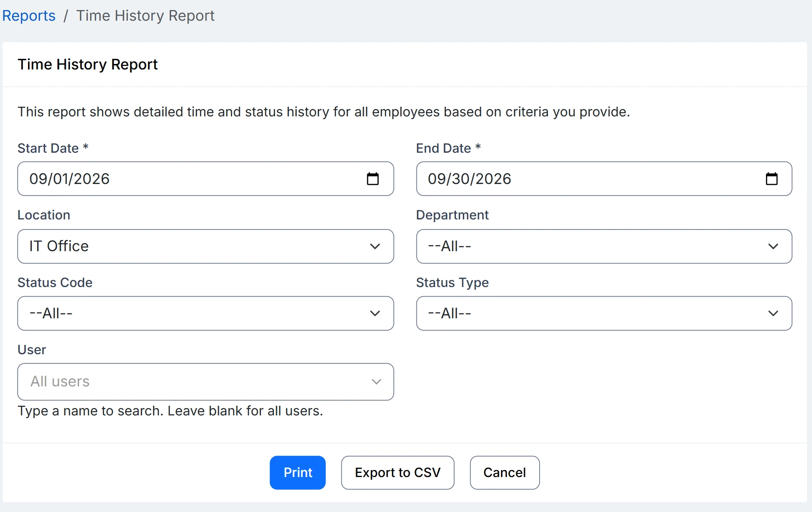
Task: Go to Reports breadcrumb link
Action: 29,16
